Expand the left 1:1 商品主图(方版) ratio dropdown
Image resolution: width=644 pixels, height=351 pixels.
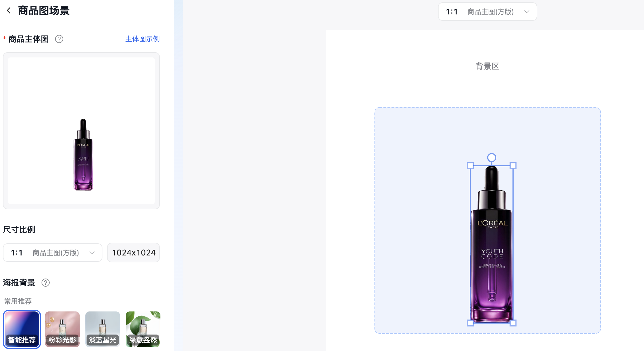[53, 253]
